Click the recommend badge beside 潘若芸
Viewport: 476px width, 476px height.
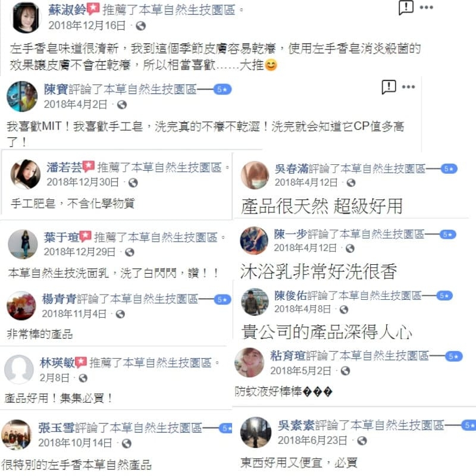88,166
